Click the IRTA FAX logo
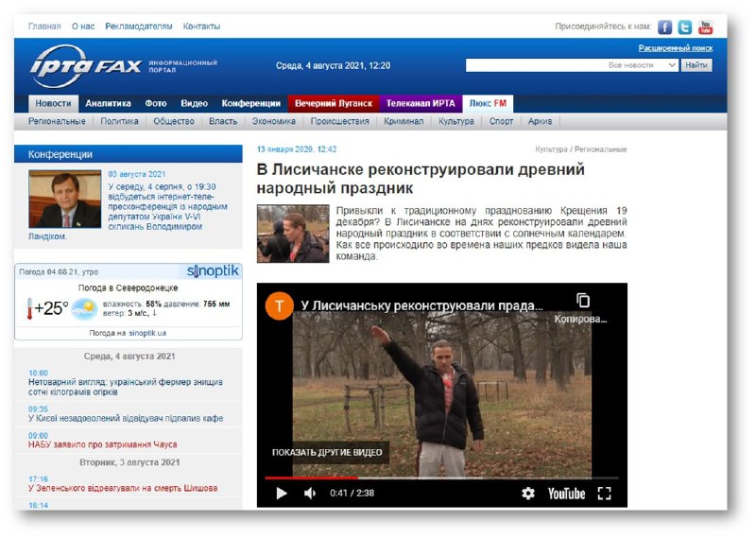This screenshot has height=539, width=756. click(x=86, y=66)
